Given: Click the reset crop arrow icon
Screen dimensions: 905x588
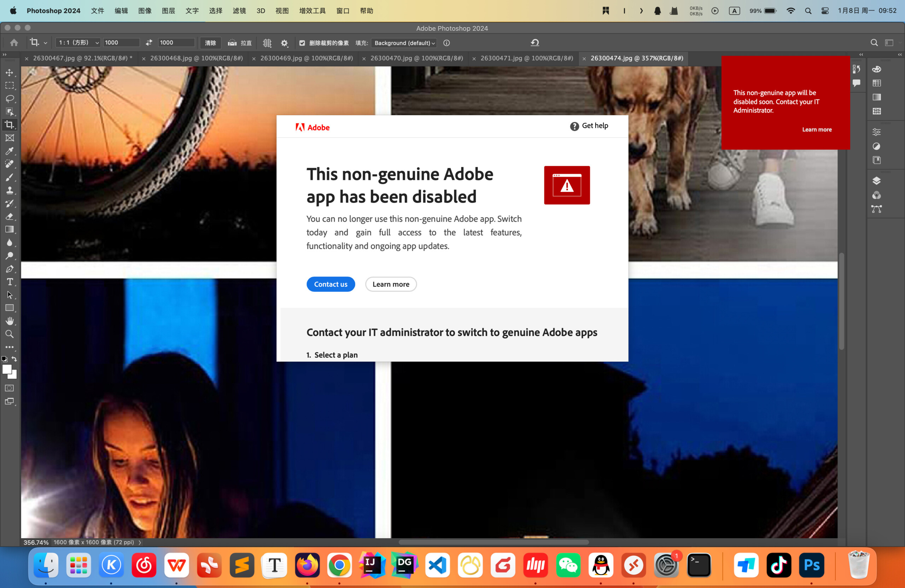Looking at the screenshot, I should click(535, 42).
